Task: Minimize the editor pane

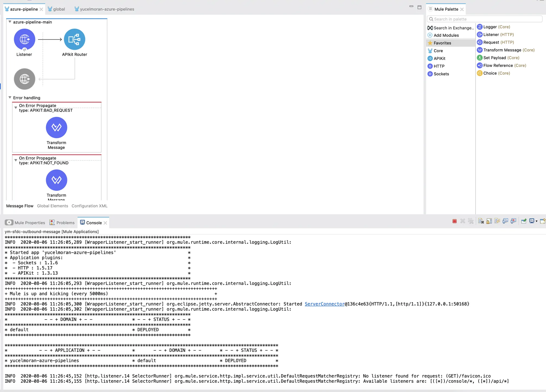Action: [x=411, y=7]
